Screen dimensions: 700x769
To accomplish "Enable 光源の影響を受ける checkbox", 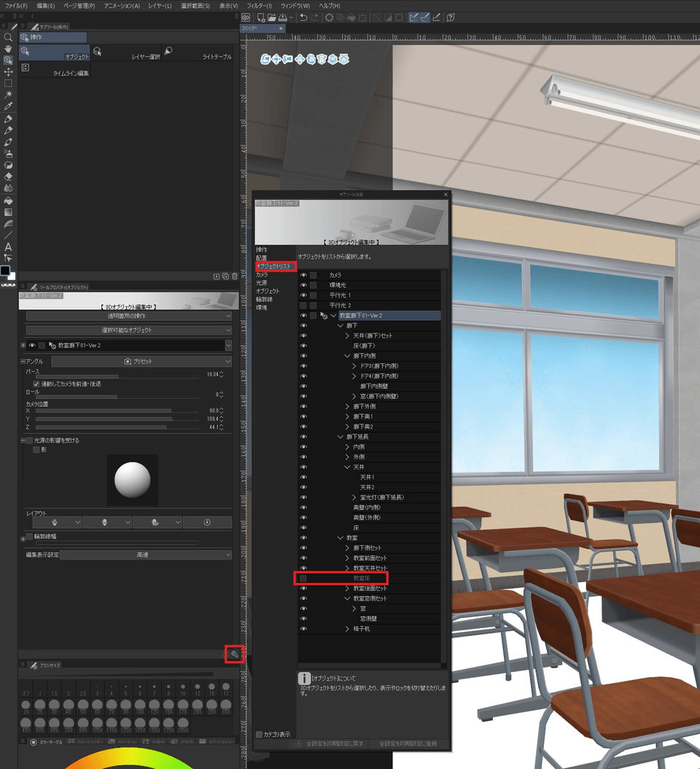I will 29,441.
